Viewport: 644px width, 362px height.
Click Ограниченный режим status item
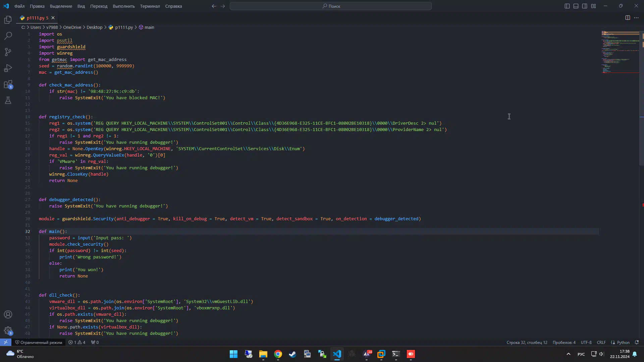click(x=39, y=342)
